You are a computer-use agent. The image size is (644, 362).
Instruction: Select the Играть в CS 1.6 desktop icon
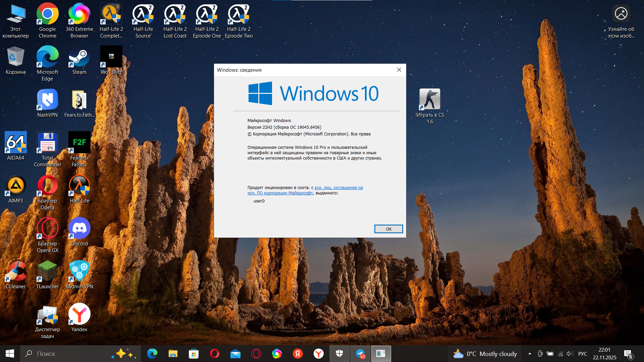tap(430, 107)
